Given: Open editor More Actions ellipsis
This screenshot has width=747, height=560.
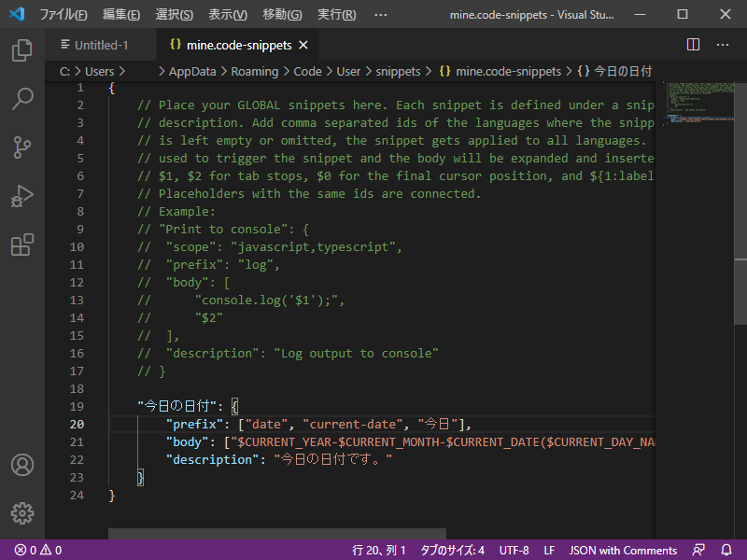Looking at the screenshot, I should [x=722, y=45].
